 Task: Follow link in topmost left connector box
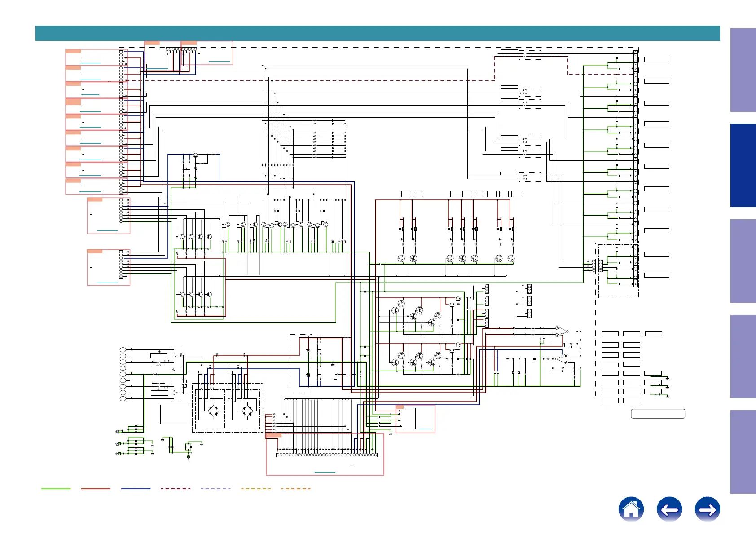tap(90, 63)
